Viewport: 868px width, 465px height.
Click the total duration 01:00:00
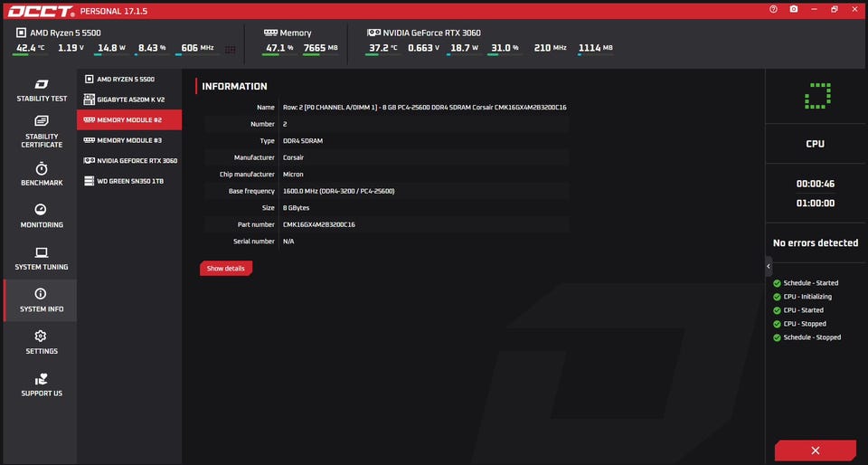pyautogui.click(x=816, y=204)
